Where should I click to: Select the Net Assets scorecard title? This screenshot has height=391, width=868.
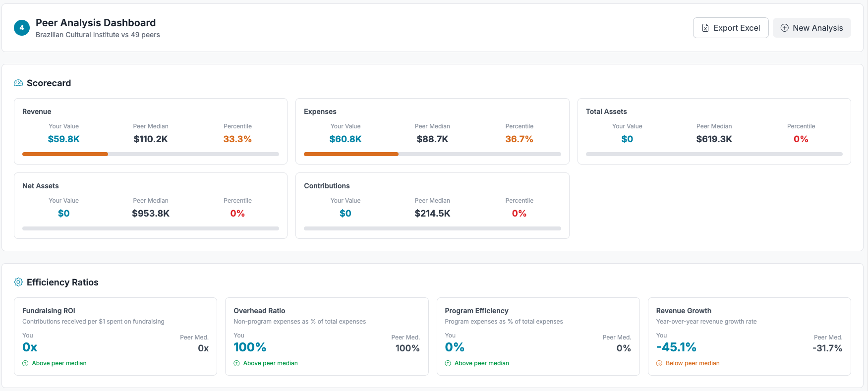click(41, 186)
